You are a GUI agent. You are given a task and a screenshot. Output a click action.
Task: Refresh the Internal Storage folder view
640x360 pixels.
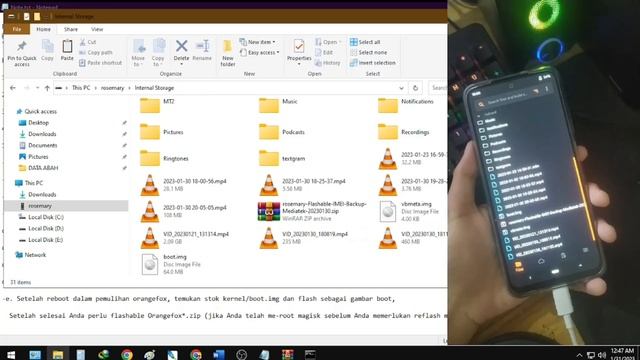coord(415,88)
